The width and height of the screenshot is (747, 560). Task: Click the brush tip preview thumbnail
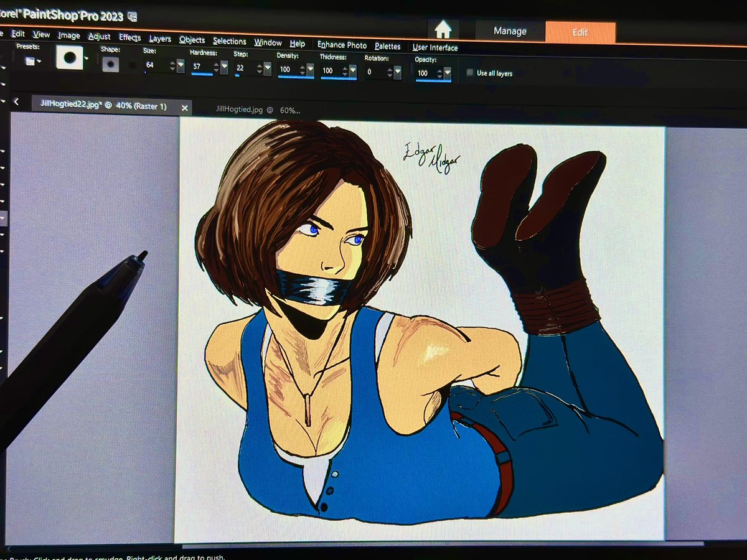coord(69,57)
